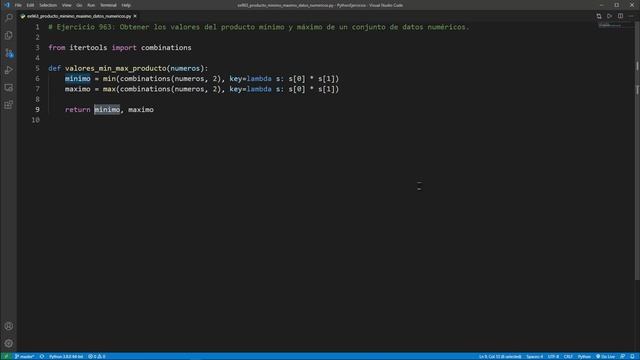Open the Manage gear menu
The width and height of the screenshot is (640, 360).
pyautogui.click(x=9, y=343)
